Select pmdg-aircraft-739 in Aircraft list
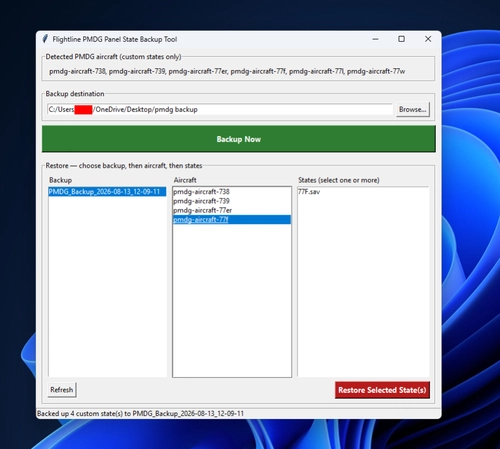500x449 pixels. (232, 201)
